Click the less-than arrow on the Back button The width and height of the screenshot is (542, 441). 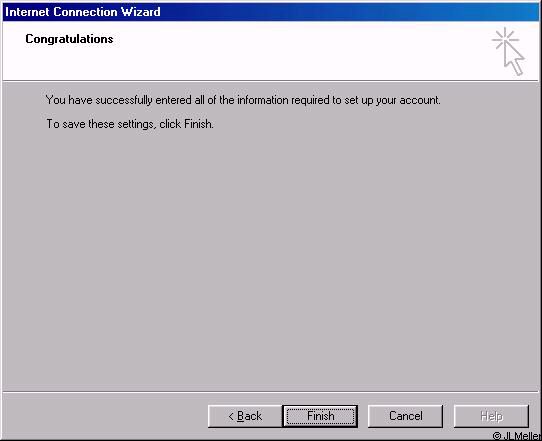click(x=231, y=416)
